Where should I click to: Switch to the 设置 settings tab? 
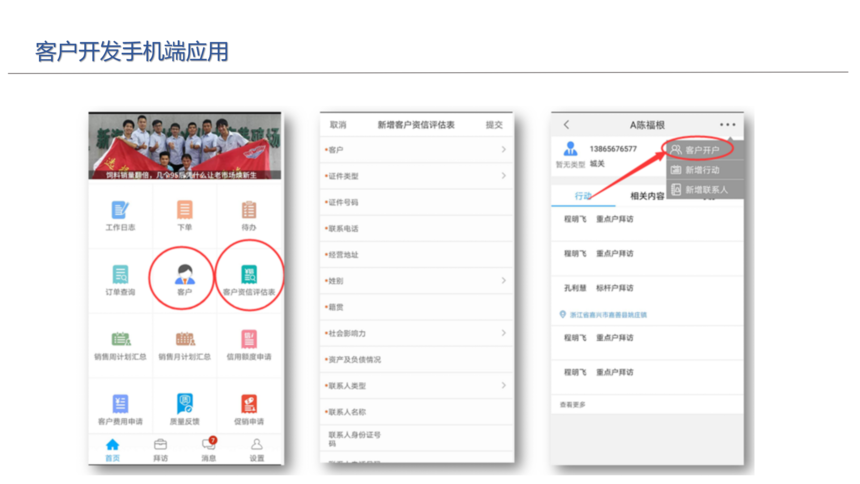(257, 450)
